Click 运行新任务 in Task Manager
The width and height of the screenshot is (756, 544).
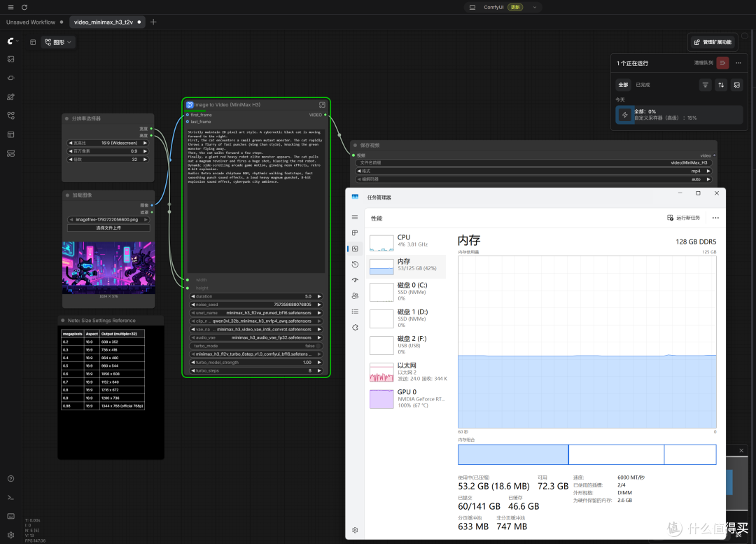click(x=684, y=218)
